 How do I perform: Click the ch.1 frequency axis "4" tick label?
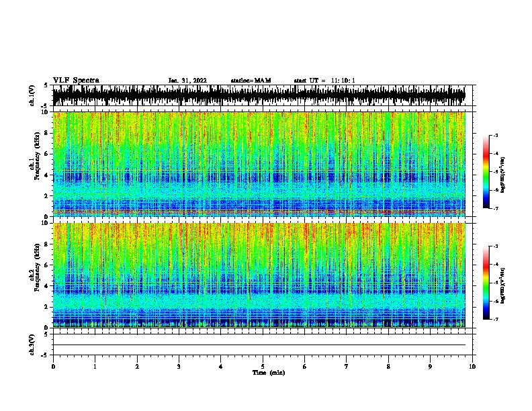pos(46,175)
